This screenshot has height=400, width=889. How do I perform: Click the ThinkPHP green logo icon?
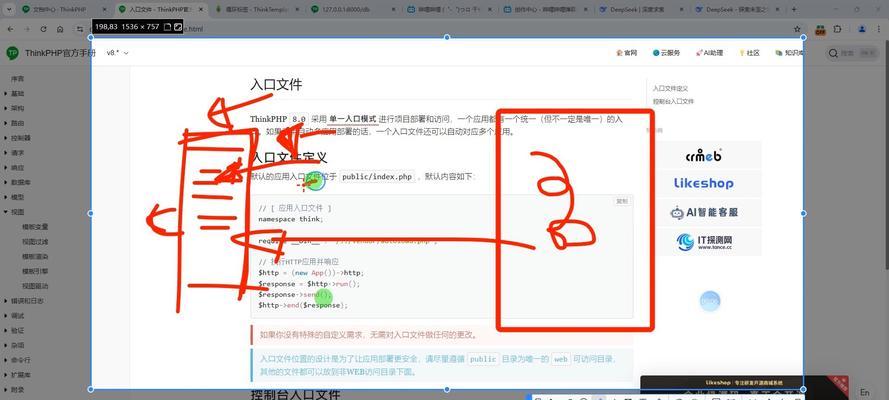pos(12,53)
